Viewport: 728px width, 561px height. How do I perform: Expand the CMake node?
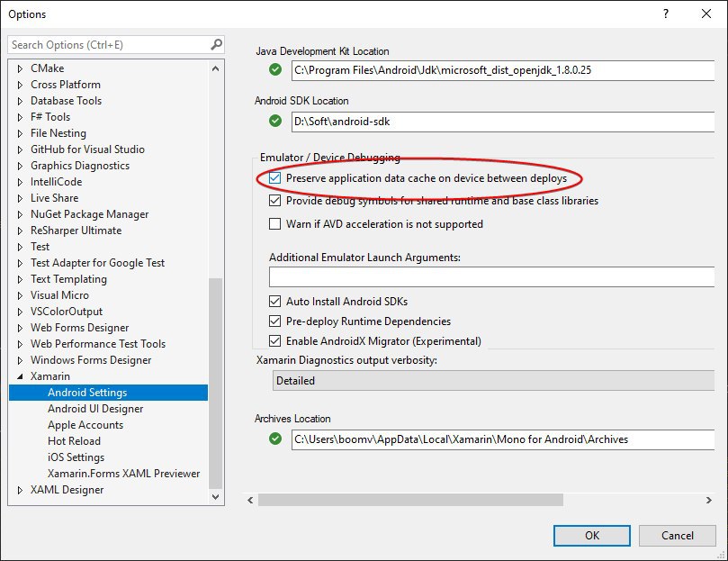tap(20, 68)
